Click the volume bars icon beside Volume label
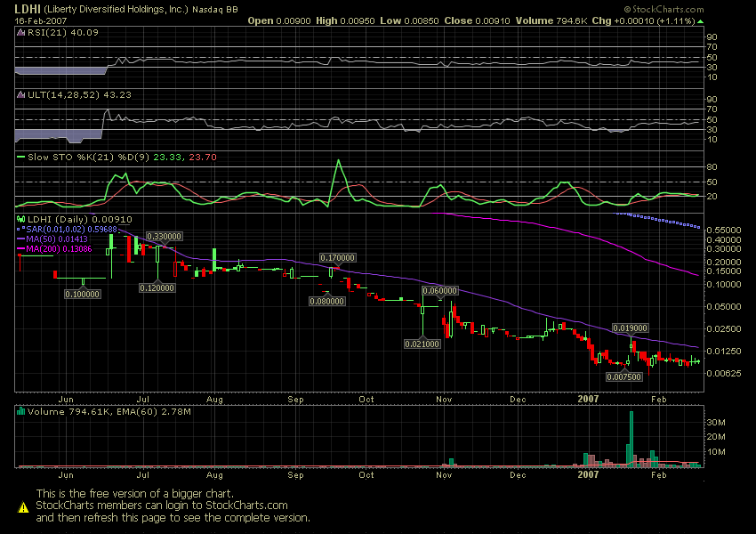The width and height of the screenshot is (756, 534). point(20,411)
